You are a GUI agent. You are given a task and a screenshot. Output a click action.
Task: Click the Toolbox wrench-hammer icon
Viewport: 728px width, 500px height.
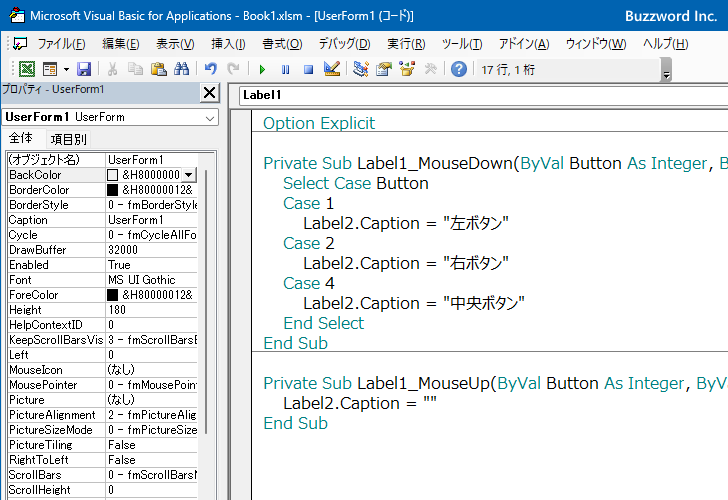point(431,69)
